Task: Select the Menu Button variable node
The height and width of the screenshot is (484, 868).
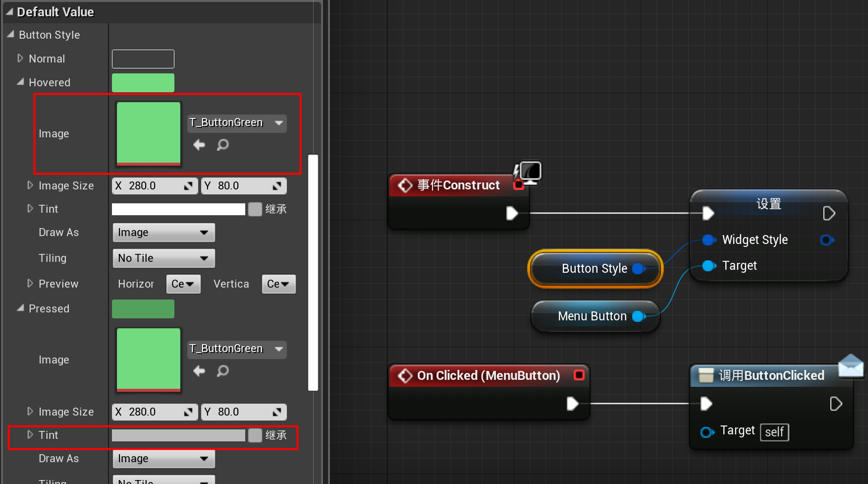Action: point(592,316)
